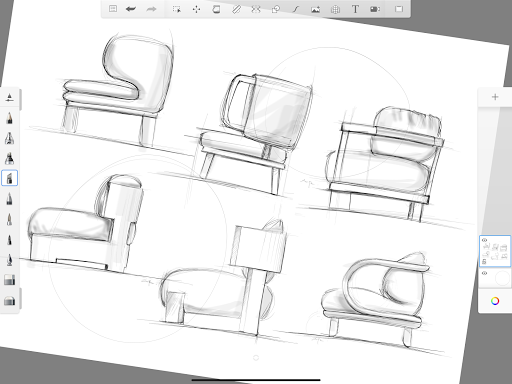Viewport: 512px width, 384px height.
Task: Open the Perspective Guides grid tool
Action: pyautogui.click(x=335, y=9)
